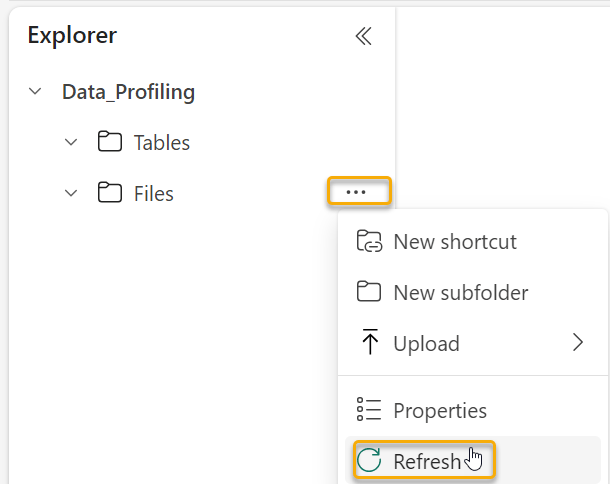
Task: Open the Files ellipsis more options button
Action: [x=356, y=191]
